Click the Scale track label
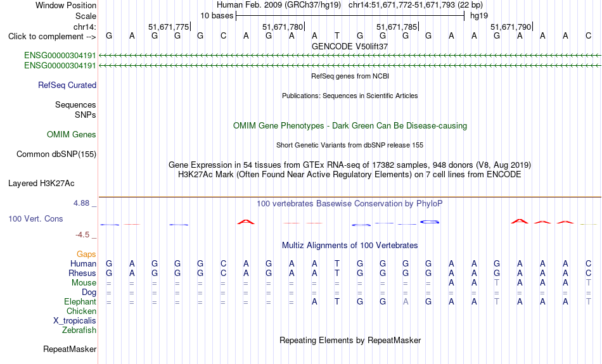This screenshot has width=602, height=364. 86,16
